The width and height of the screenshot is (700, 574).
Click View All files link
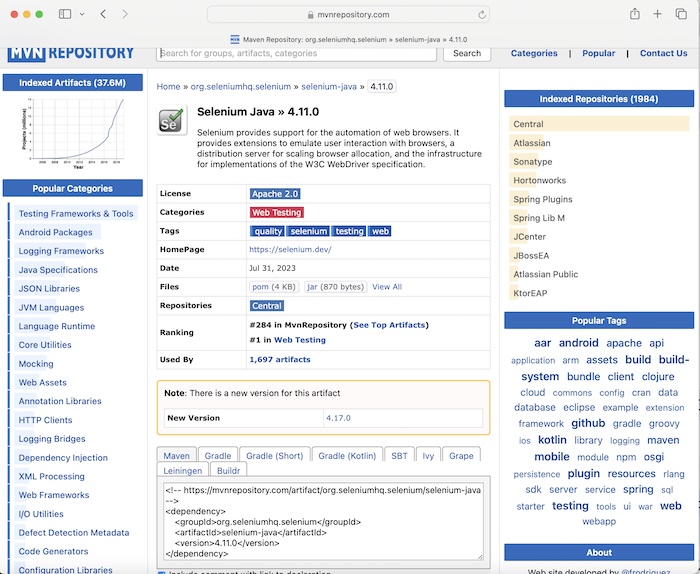tap(387, 287)
